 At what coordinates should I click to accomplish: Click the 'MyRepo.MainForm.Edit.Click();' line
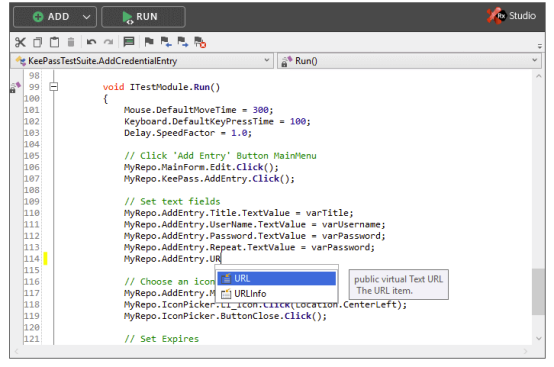(201, 167)
